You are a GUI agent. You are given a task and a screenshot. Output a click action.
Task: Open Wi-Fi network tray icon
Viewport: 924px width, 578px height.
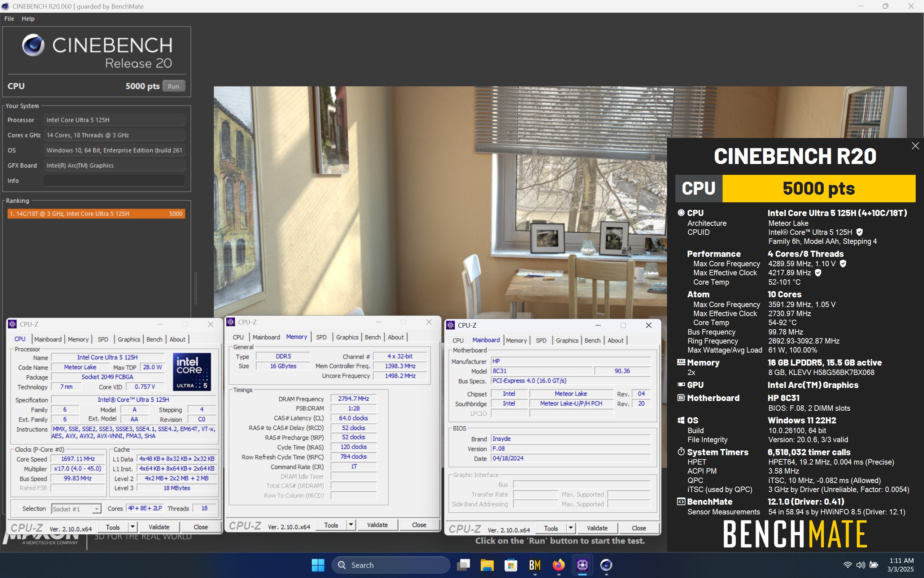point(847,565)
